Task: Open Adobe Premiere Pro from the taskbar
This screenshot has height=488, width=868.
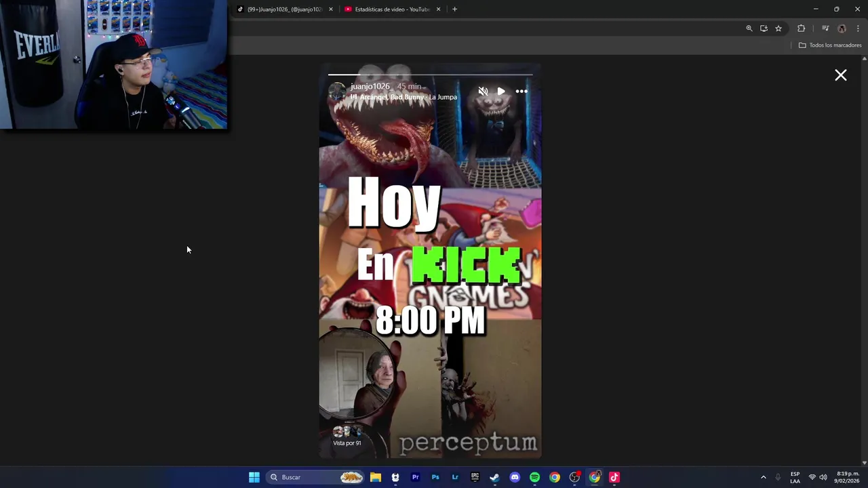Action: point(416,477)
